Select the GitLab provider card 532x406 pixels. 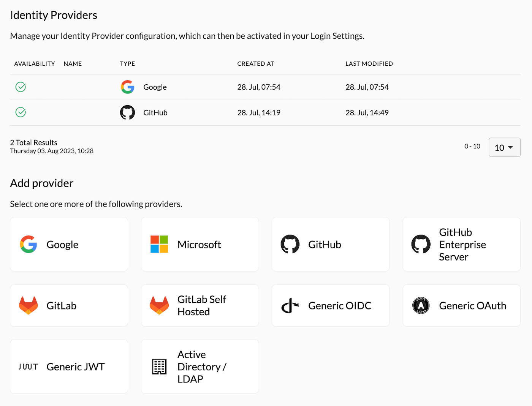coord(69,305)
